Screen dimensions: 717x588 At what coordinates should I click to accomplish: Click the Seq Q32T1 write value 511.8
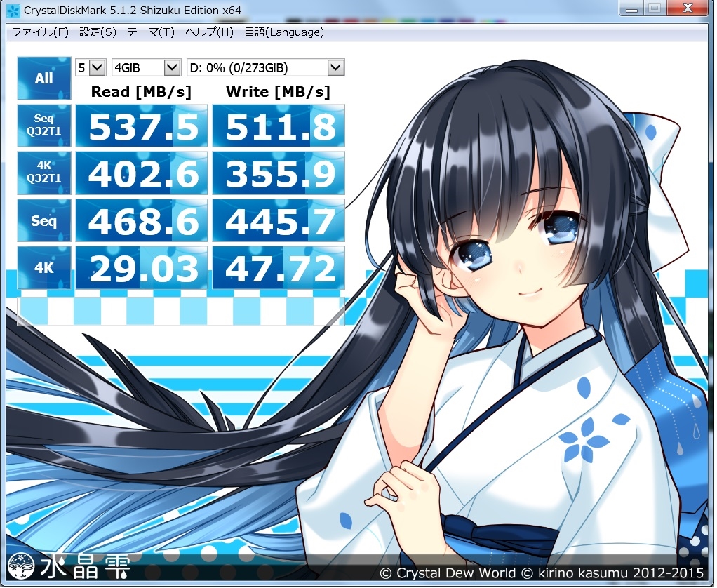[x=279, y=126]
